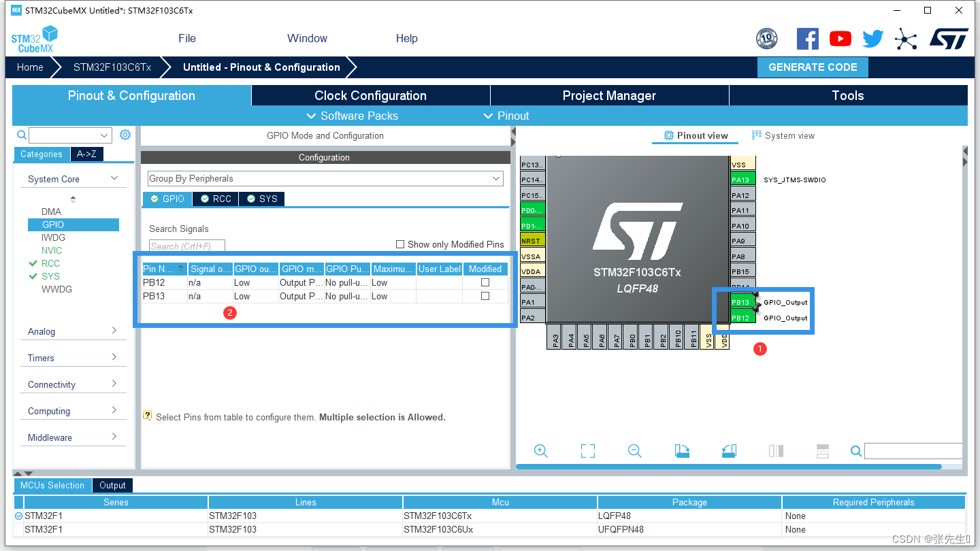The image size is (980, 551).
Task: Switch to the A->Z tab
Action: pyautogui.click(x=86, y=154)
